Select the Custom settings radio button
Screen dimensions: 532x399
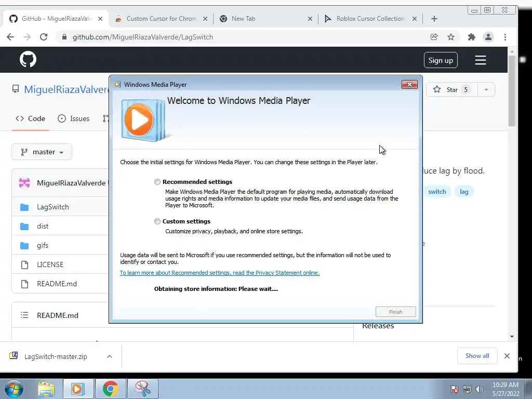click(x=157, y=221)
